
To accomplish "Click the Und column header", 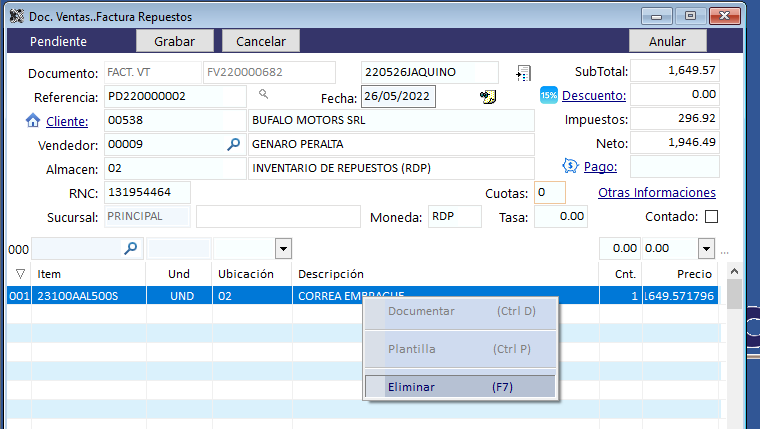I will point(179,274).
